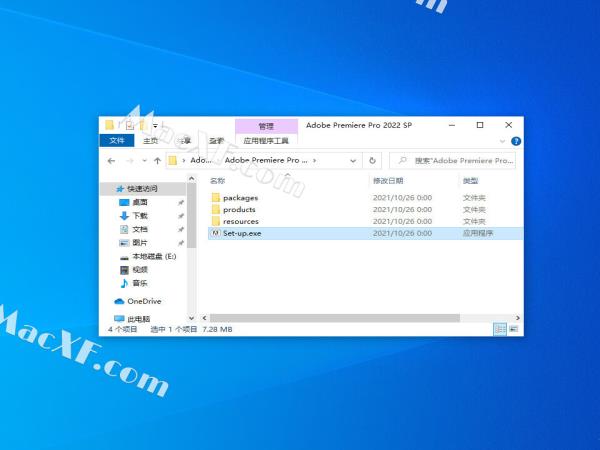Sort by 类型 column header
600x450 pixels.
pos(471,181)
